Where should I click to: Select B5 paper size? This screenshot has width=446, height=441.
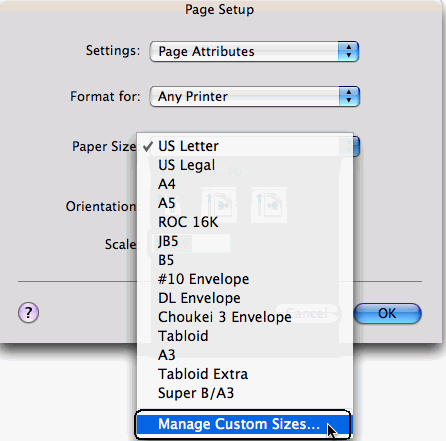pyautogui.click(x=245, y=260)
